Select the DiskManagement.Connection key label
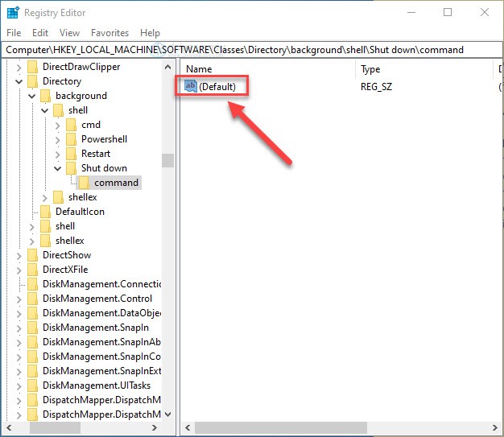Screen dimensions: 504x437 click(x=102, y=284)
